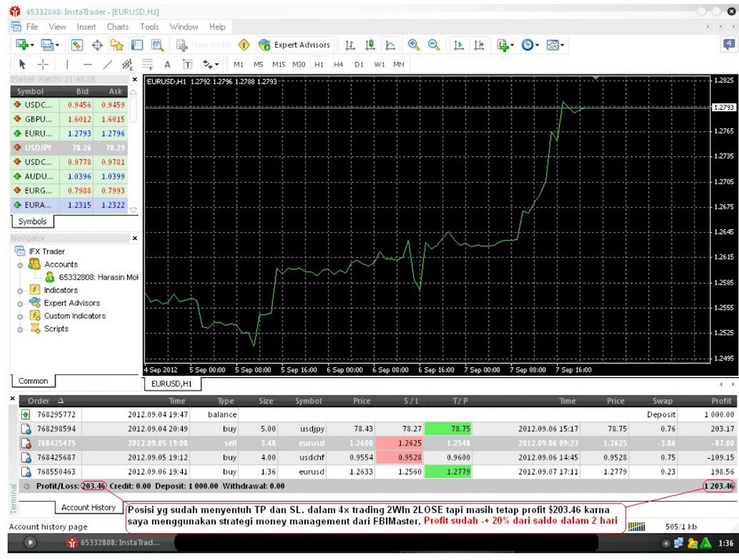Open the Tools menu
The image size is (739, 560).
(x=149, y=27)
